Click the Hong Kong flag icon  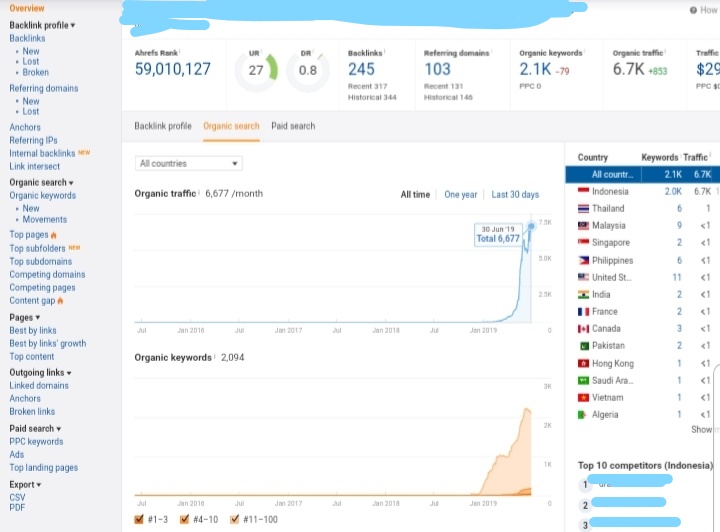click(x=583, y=364)
